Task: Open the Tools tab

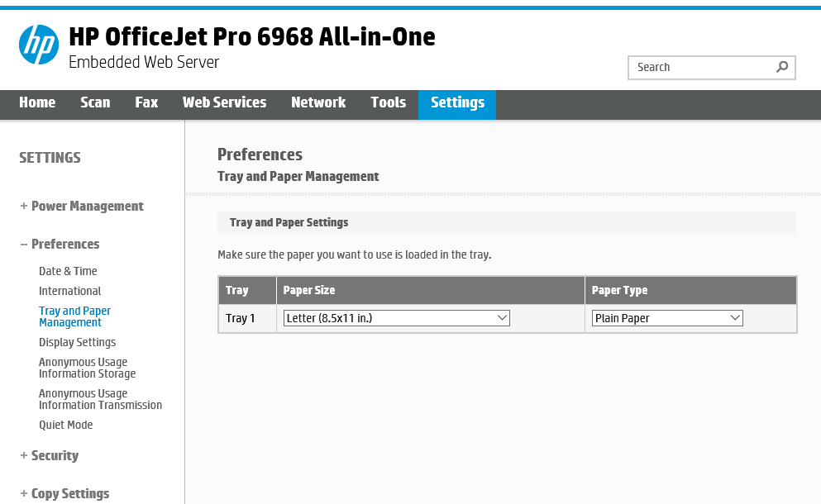Action: coord(388,103)
